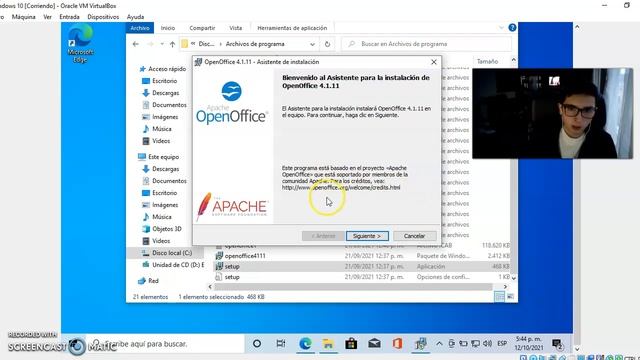Open the Compartir ribbon tab

[202, 28]
